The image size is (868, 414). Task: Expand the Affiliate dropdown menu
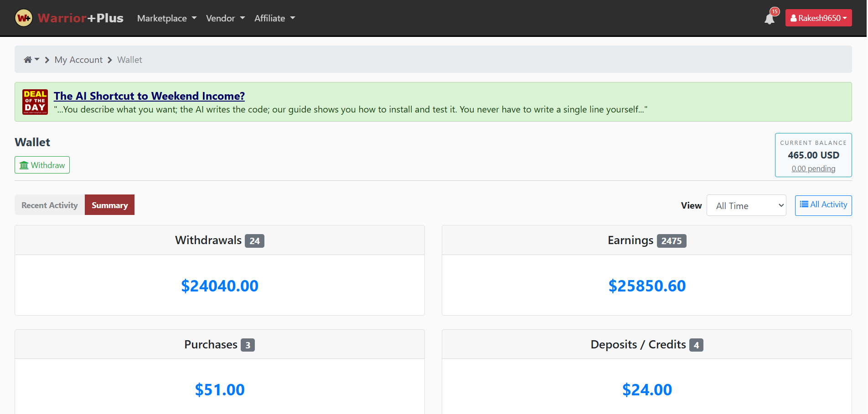pos(274,18)
